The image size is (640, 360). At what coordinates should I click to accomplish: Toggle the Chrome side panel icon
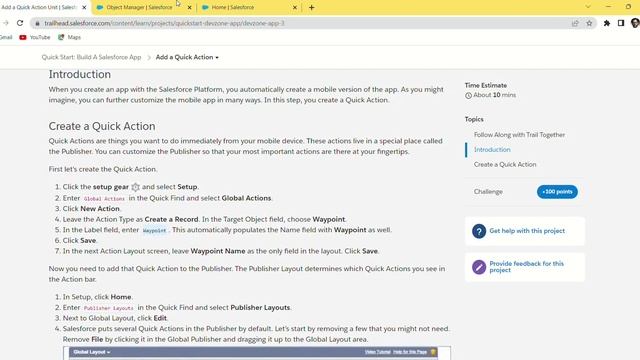(x=621, y=23)
